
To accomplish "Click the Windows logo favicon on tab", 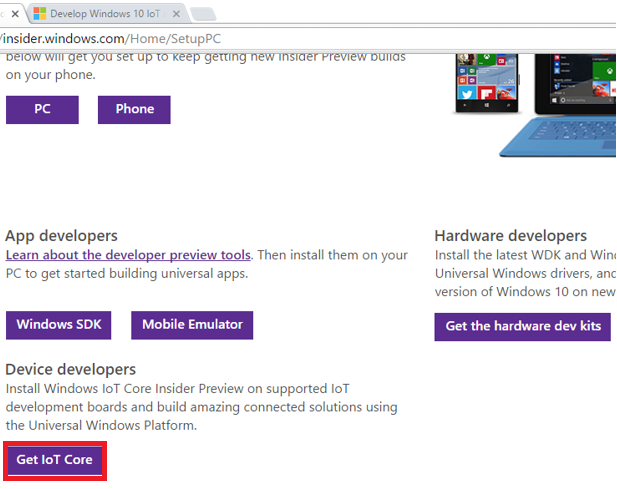I will click(x=40, y=13).
